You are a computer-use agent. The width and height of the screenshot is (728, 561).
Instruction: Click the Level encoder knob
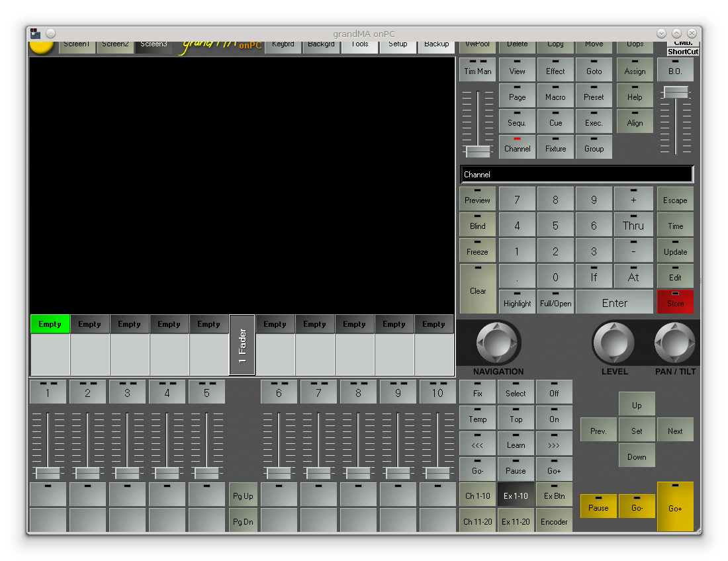(614, 343)
